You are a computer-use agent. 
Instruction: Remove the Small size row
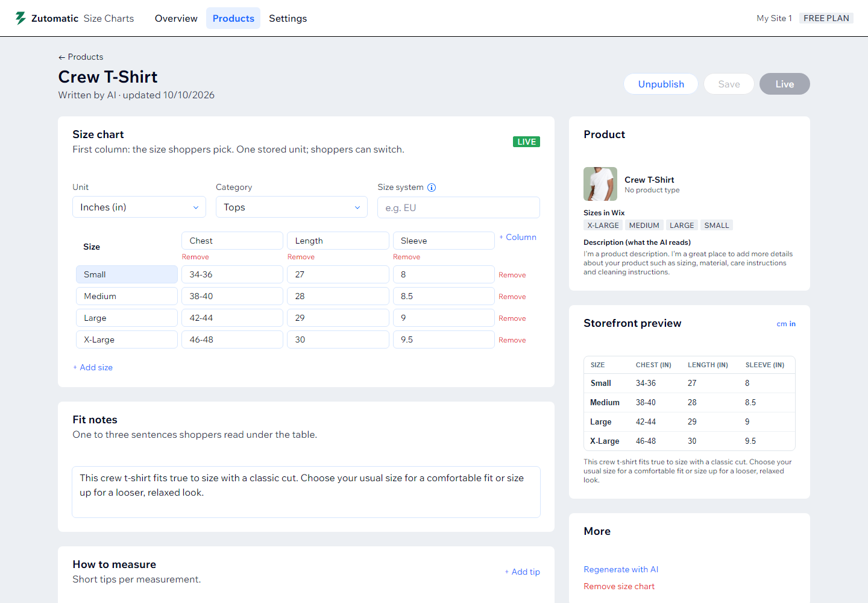point(512,275)
